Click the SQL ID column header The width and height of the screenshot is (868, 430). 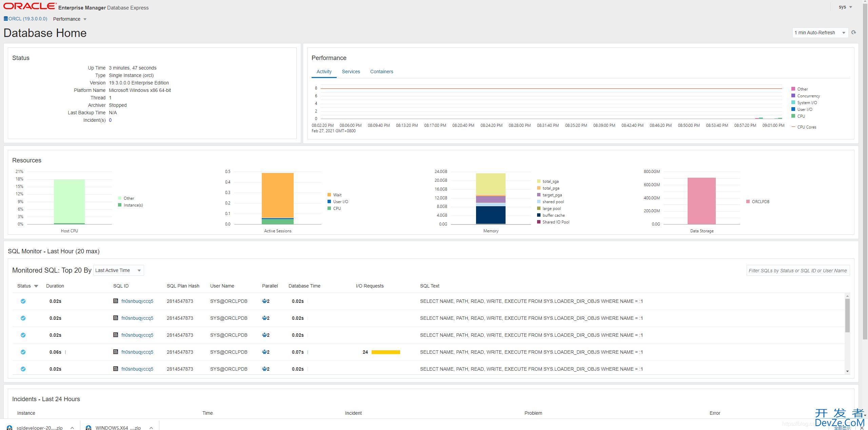point(121,286)
